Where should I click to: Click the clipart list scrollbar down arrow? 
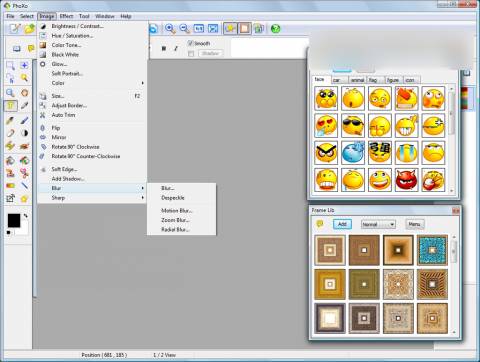pyautogui.click(x=452, y=191)
